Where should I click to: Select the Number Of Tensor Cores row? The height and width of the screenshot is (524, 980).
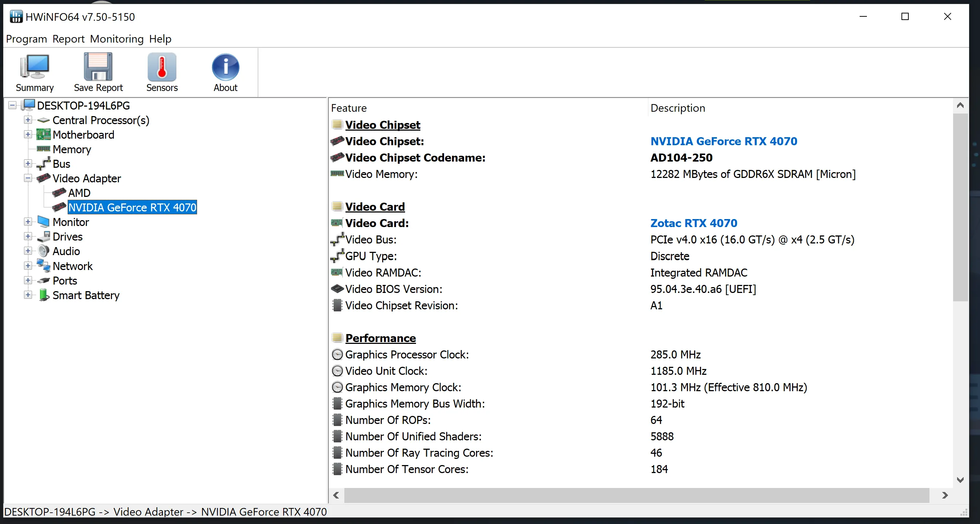tap(641, 469)
